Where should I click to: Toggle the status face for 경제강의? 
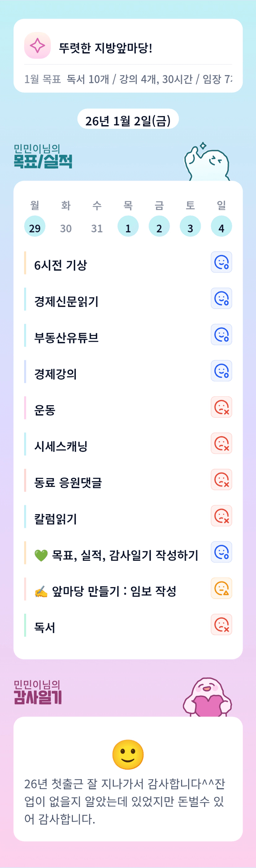221,371
